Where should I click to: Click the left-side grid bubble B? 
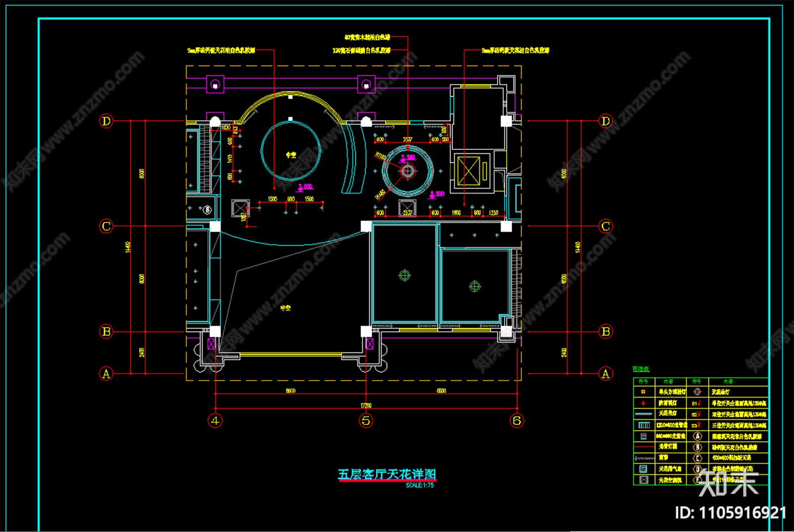click(x=106, y=332)
